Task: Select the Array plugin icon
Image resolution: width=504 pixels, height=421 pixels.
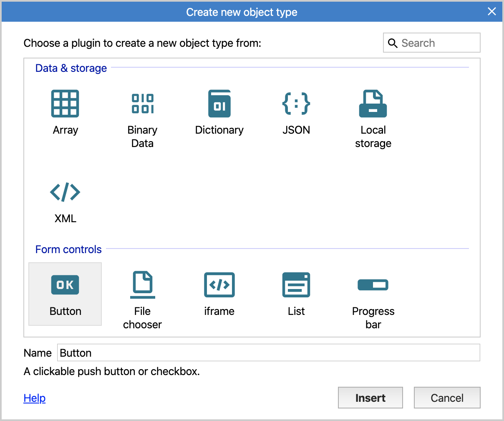Action: [65, 104]
